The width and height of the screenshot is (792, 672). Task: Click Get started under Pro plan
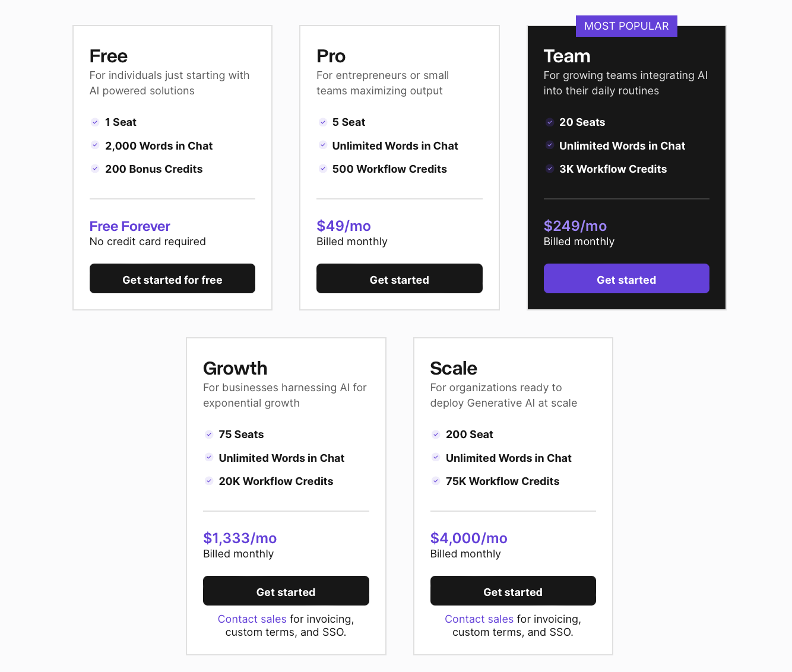pos(400,278)
